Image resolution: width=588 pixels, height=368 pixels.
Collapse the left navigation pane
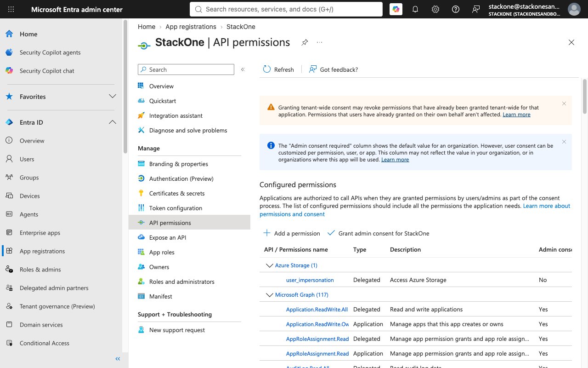[118, 359]
